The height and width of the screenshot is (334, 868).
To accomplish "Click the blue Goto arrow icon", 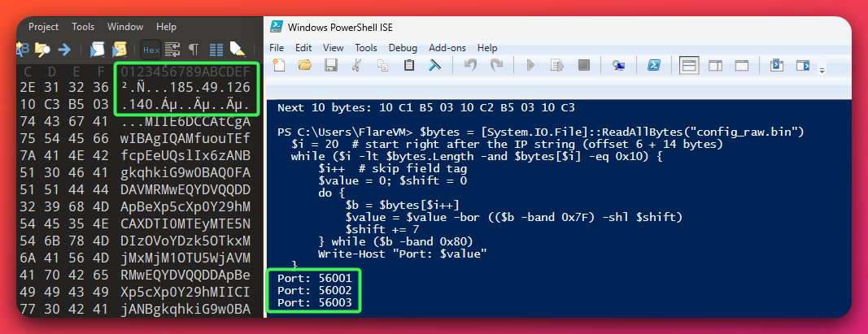I will point(64,50).
